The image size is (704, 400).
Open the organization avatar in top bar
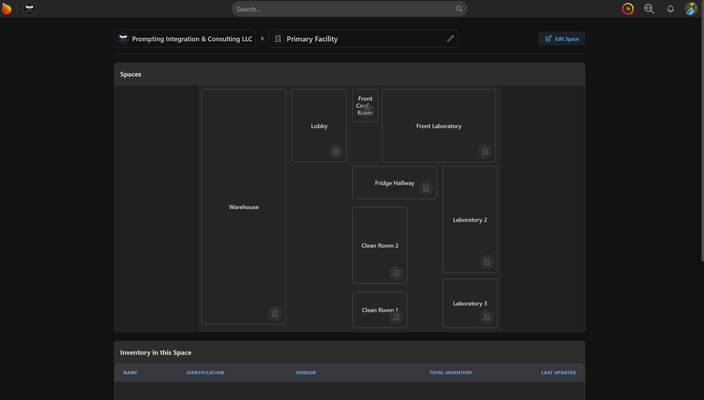coord(29,9)
